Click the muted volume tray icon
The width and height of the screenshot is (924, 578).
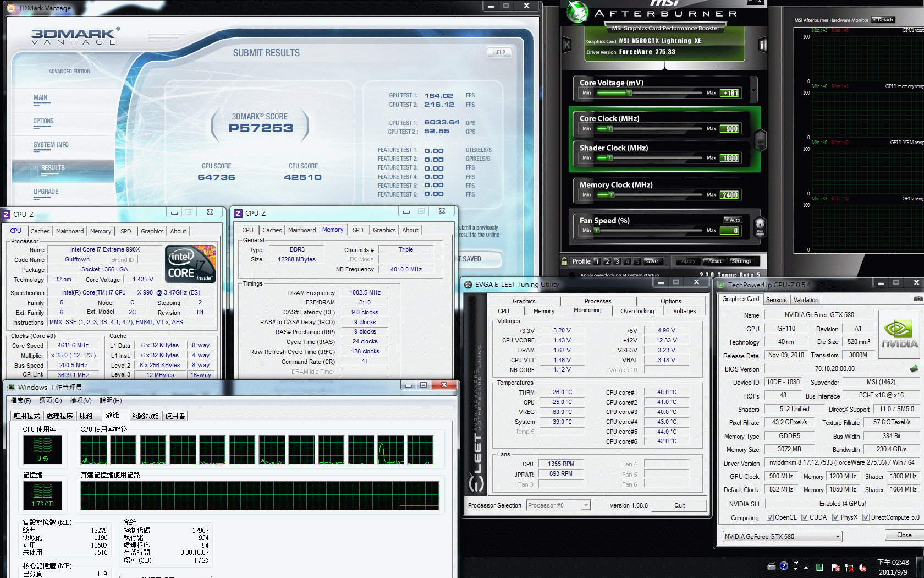862,568
